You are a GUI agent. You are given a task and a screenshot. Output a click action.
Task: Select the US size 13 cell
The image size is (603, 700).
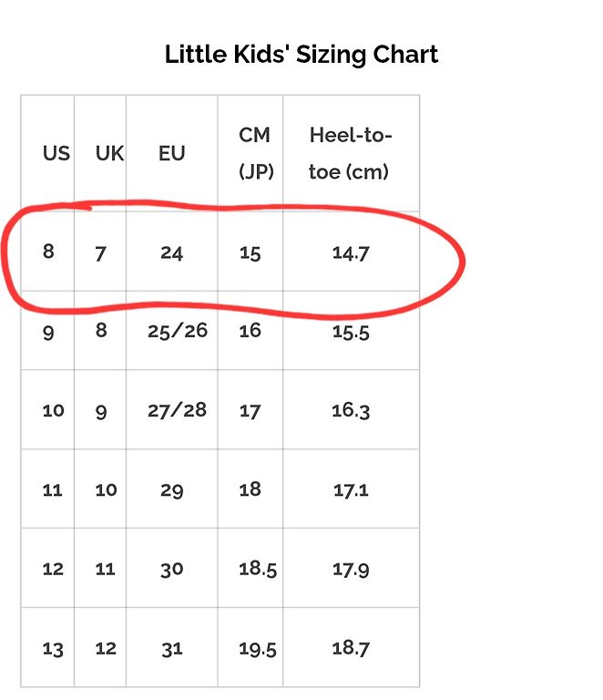[53, 649]
